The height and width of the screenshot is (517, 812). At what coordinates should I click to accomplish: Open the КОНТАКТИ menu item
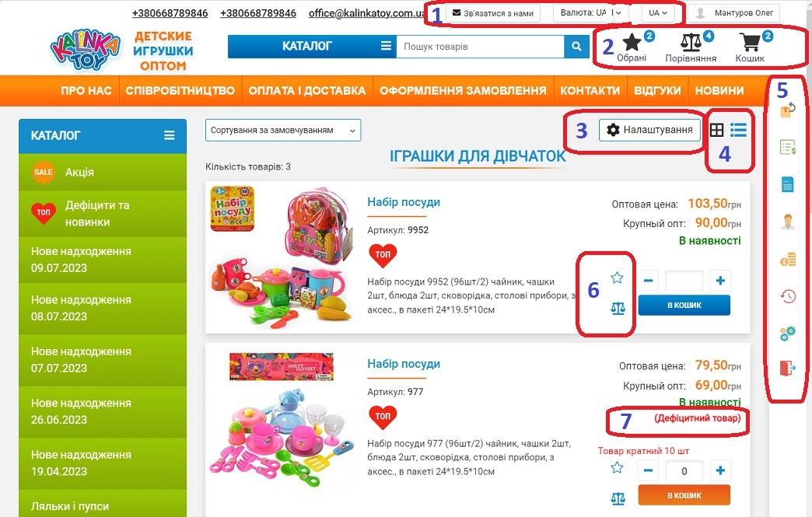click(590, 90)
